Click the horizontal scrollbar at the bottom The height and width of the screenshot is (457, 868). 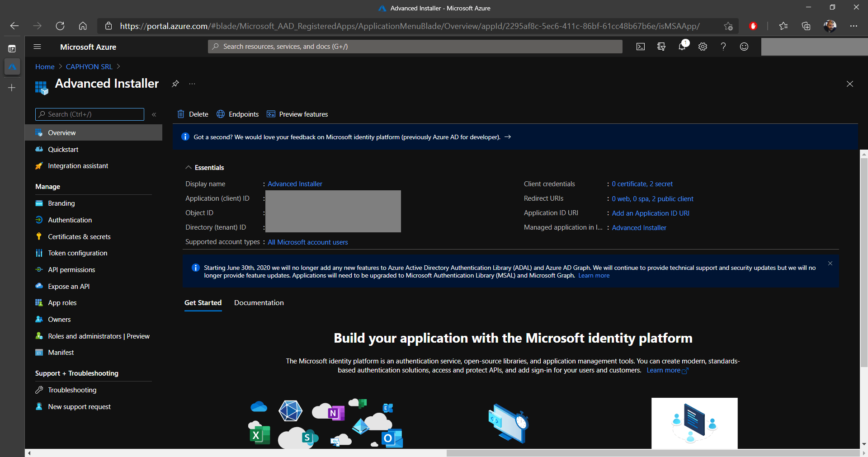(653, 453)
